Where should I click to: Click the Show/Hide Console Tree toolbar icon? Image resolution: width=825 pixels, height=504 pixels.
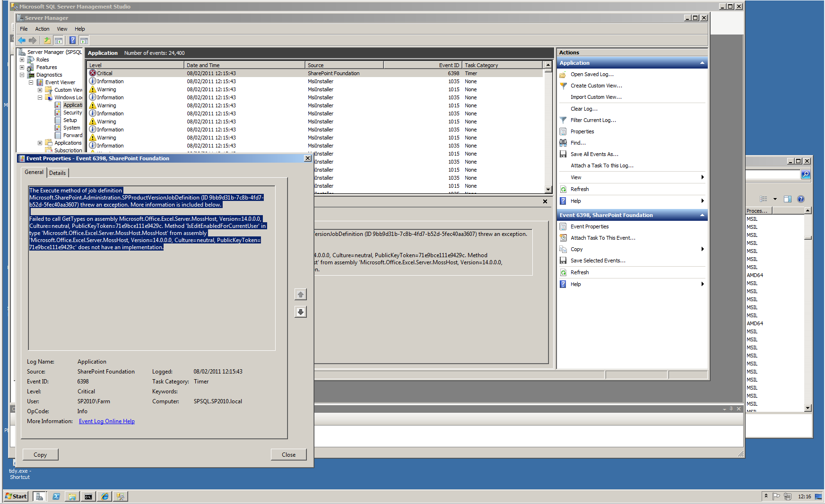tap(59, 41)
